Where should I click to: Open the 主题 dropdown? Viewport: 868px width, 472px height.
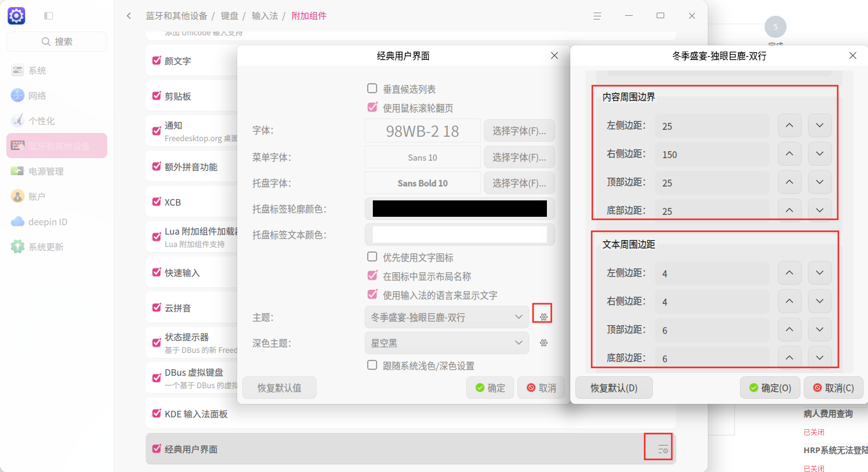(x=447, y=317)
